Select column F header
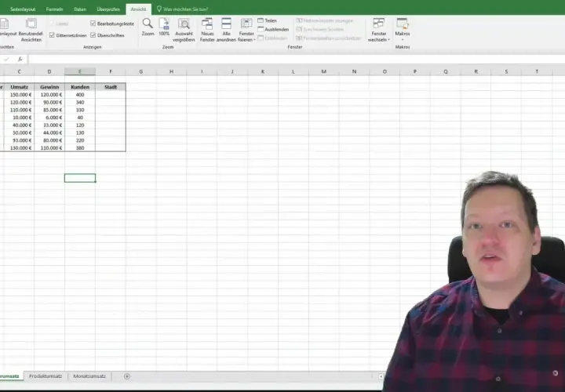 pyautogui.click(x=111, y=71)
